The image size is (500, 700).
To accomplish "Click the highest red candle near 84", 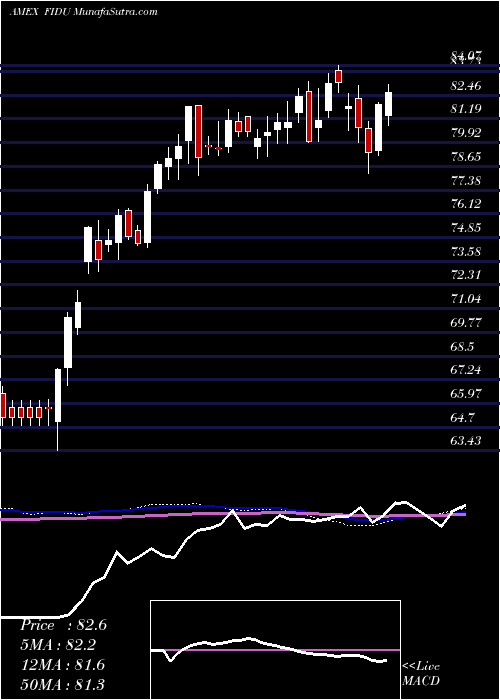I will click(x=338, y=76).
